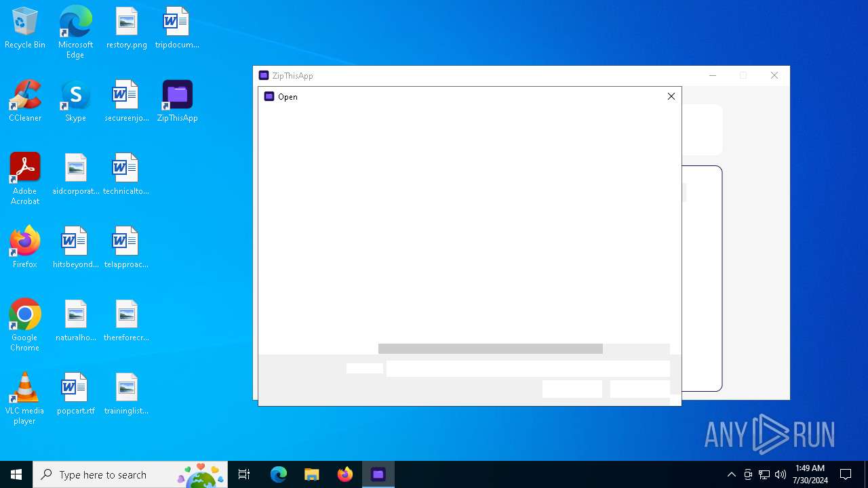The height and width of the screenshot is (488, 868).
Task: Show hidden system tray icons
Action: point(731,474)
